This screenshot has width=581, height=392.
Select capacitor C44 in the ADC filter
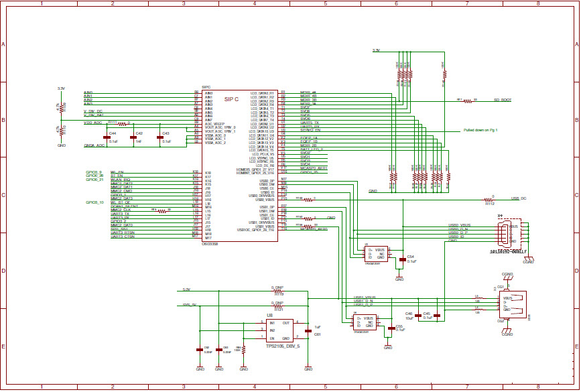coord(106,137)
